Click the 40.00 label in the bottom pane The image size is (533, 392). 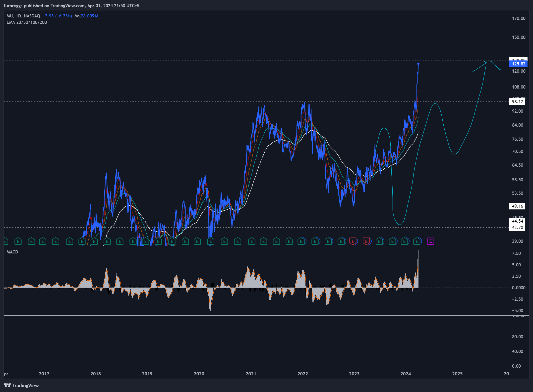tap(518, 351)
